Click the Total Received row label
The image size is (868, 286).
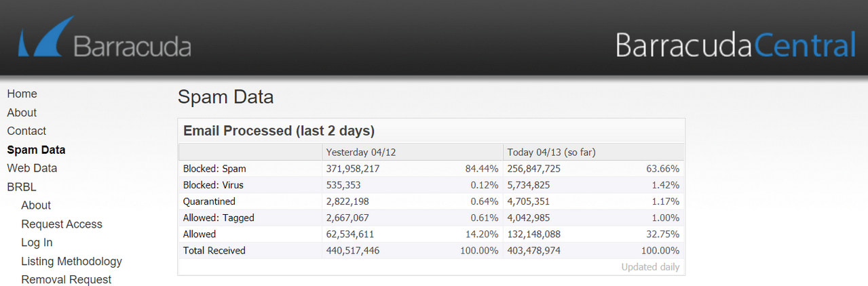click(214, 251)
